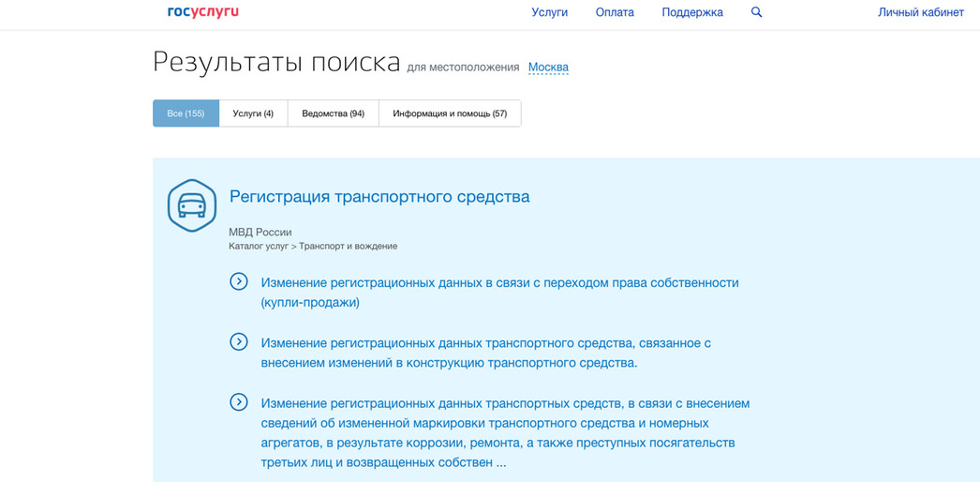Click the Госуслуги logo in the header
Viewport: 980px width, 482px height.
[x=202, y=12]
